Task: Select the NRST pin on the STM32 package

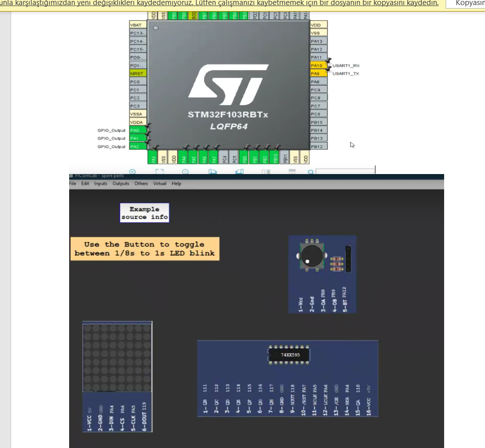Action: click(x=136, y=73)
